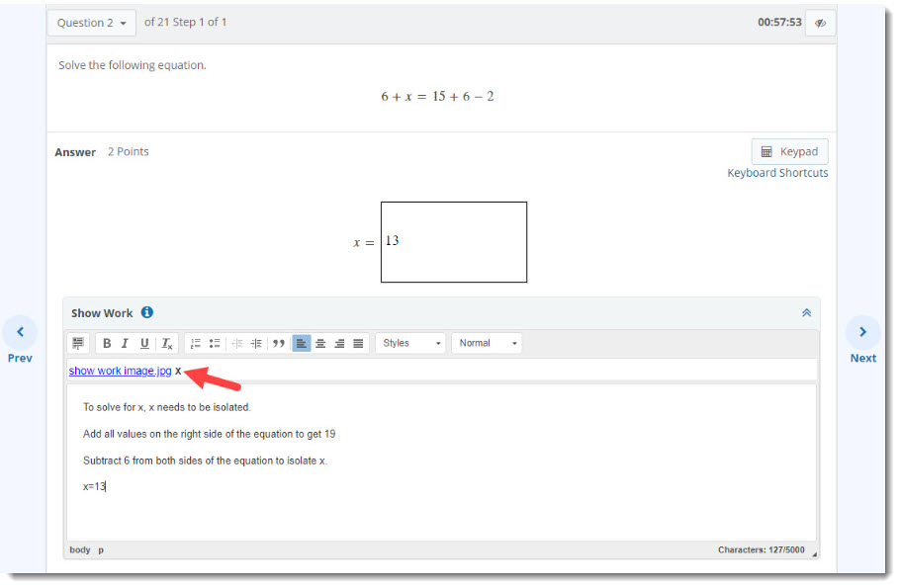Viewport: 900px width, 588px height.
Task: Open the show work image.jpg link
Action: [120, 372]
